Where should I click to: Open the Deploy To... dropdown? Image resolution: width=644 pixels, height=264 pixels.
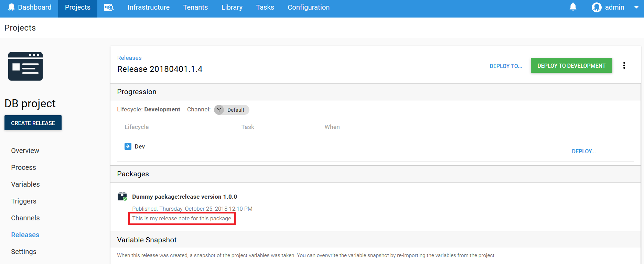tap(506, 66)
